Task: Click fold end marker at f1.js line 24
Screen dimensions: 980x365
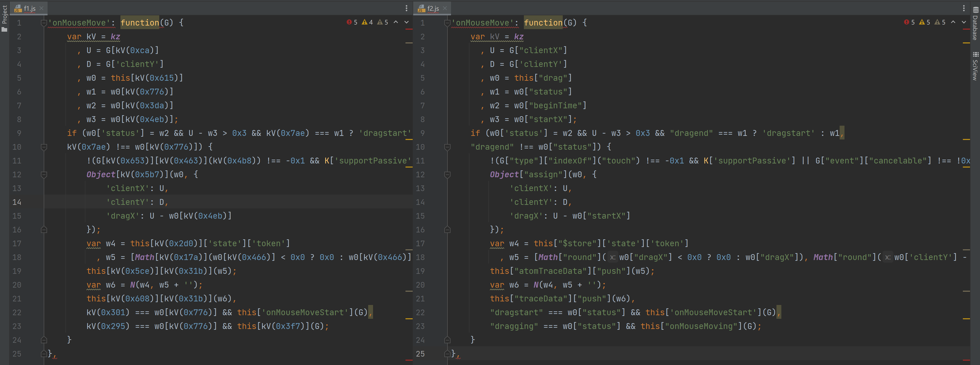Action: coord(44,340)
